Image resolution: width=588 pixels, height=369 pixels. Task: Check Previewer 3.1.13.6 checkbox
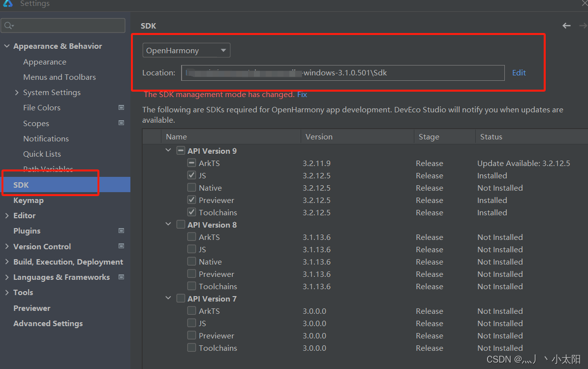pyautogui.click(x=191, y=273)
